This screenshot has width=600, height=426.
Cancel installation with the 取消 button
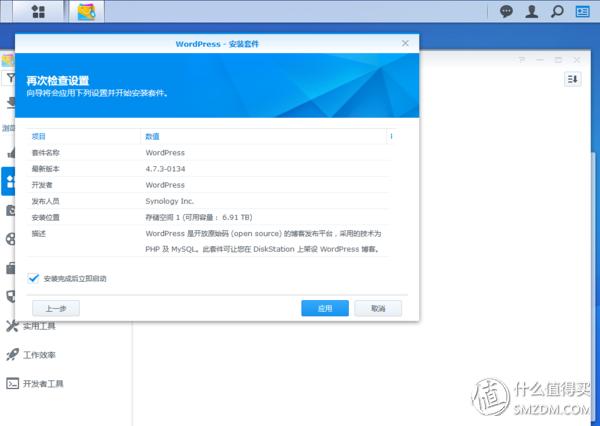point(378,308)
